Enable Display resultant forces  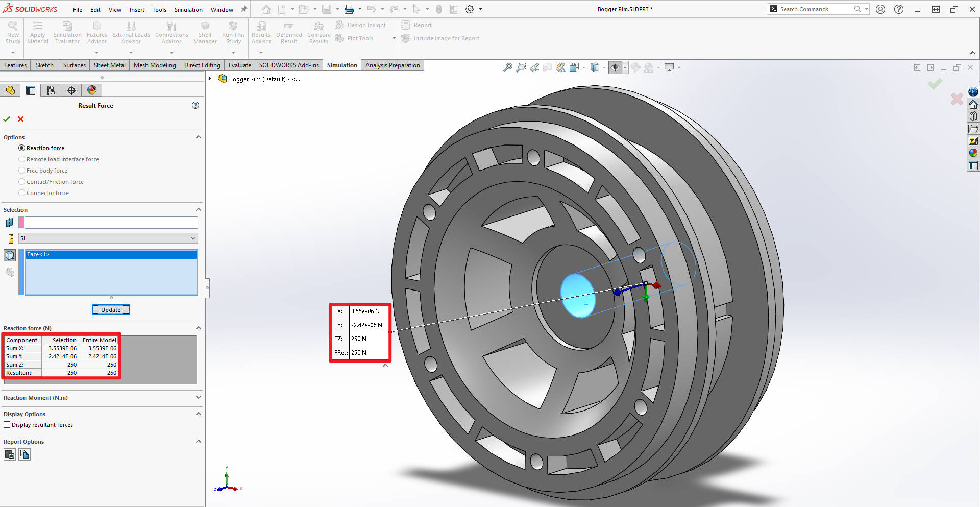7,424
